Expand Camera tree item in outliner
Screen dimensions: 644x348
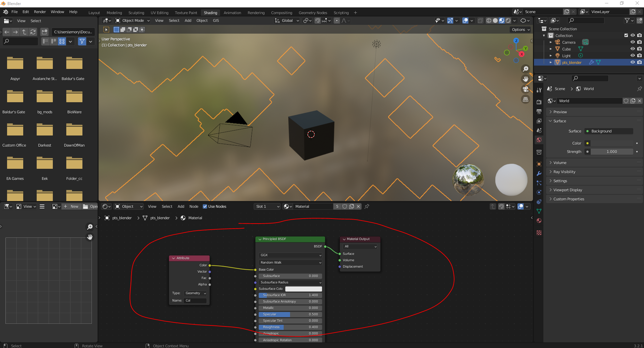point(550,42)
